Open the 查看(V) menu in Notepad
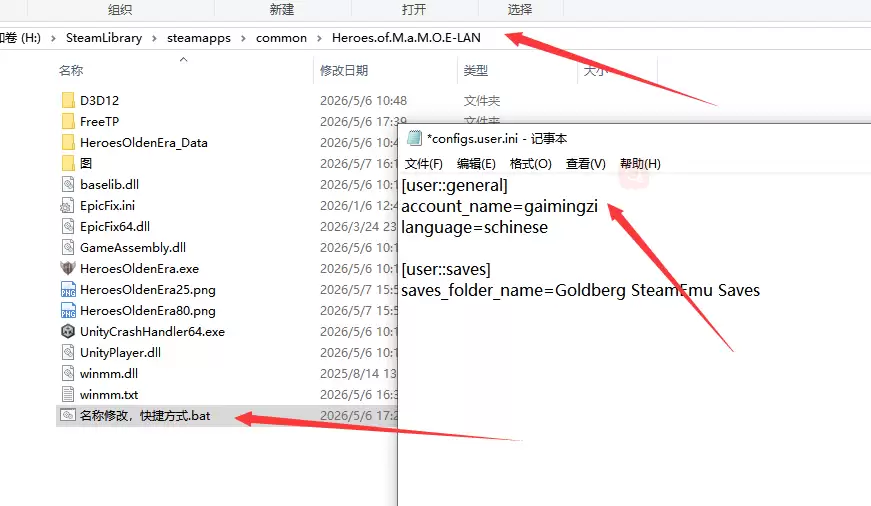Screen dimensions: 871x506 coord(585,164)
